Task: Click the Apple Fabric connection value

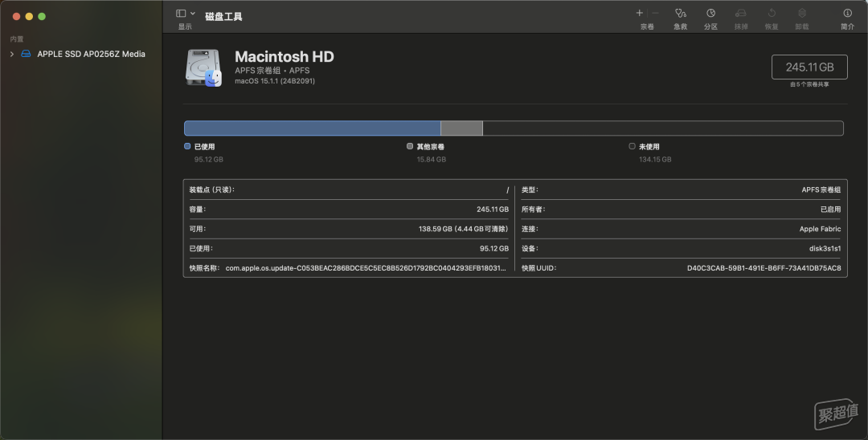Action: click(x=820, y=229)
